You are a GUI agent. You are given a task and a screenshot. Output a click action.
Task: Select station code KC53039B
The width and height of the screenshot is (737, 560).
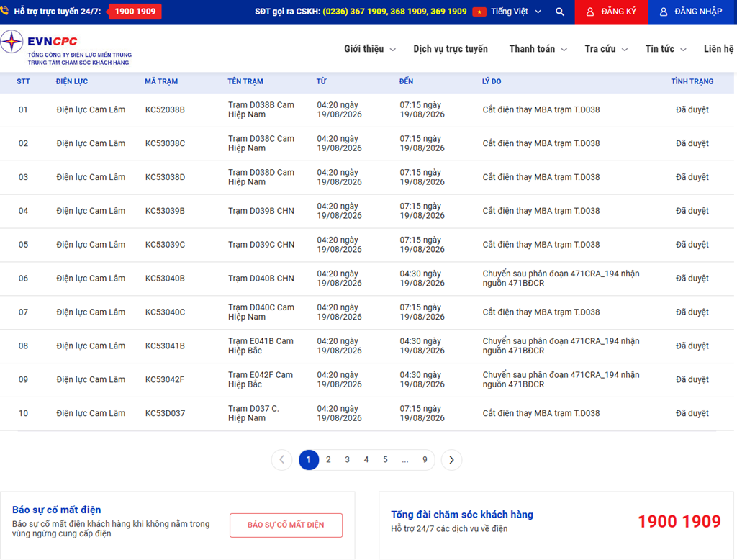click(165, 211)
